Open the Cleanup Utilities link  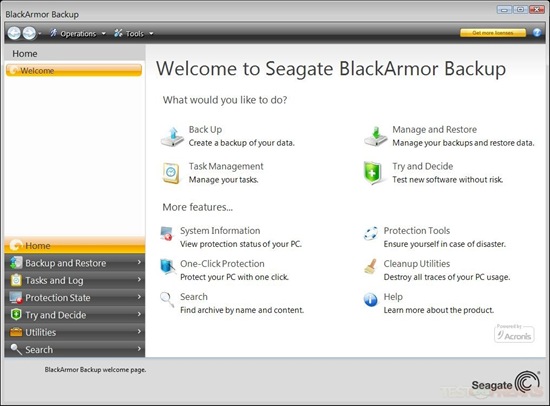coord(417,264)
